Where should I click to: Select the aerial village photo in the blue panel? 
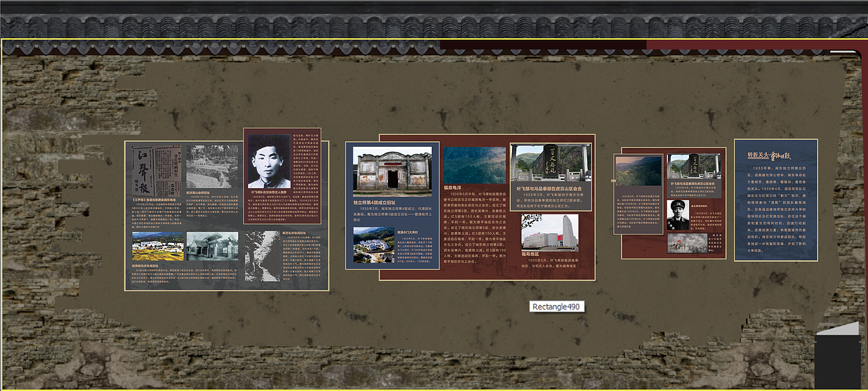click(x=374, y=244)
